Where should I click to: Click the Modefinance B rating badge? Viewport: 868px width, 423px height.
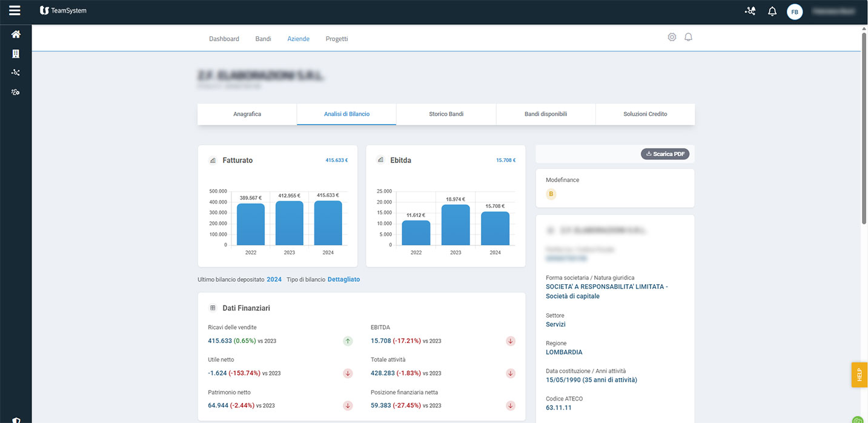551,194
